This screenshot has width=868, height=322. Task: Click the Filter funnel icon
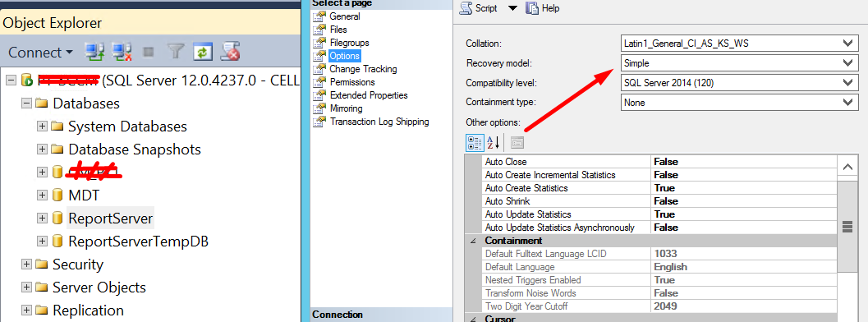[x=176, y=52]
